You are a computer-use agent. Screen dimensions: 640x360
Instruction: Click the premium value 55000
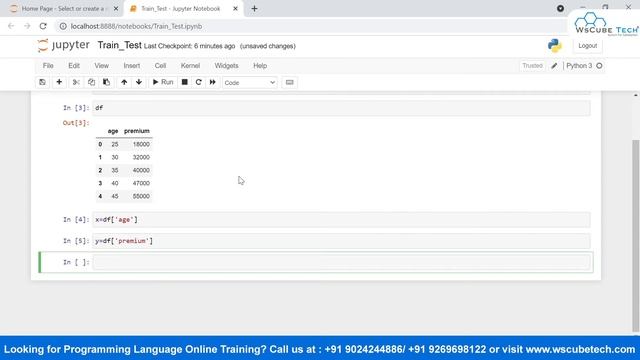(x=141, y=196)
